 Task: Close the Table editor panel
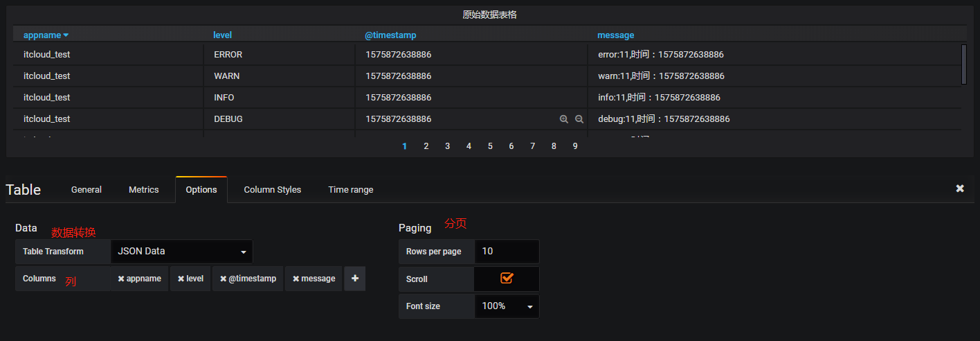(960, 189)
